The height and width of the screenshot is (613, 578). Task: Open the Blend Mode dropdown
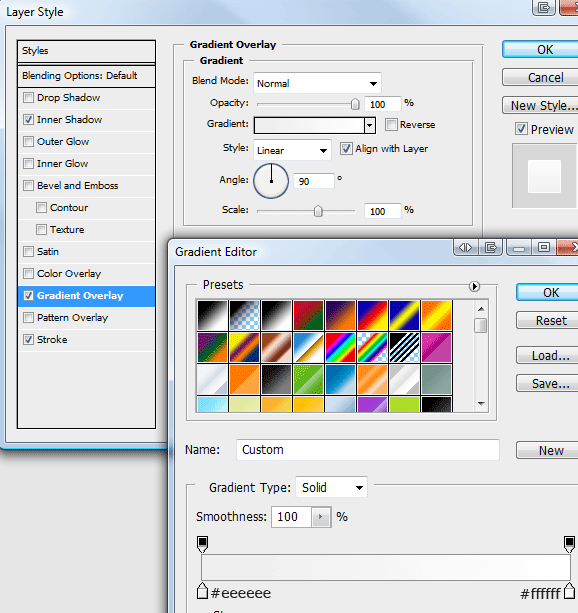(x=317, y=83)
